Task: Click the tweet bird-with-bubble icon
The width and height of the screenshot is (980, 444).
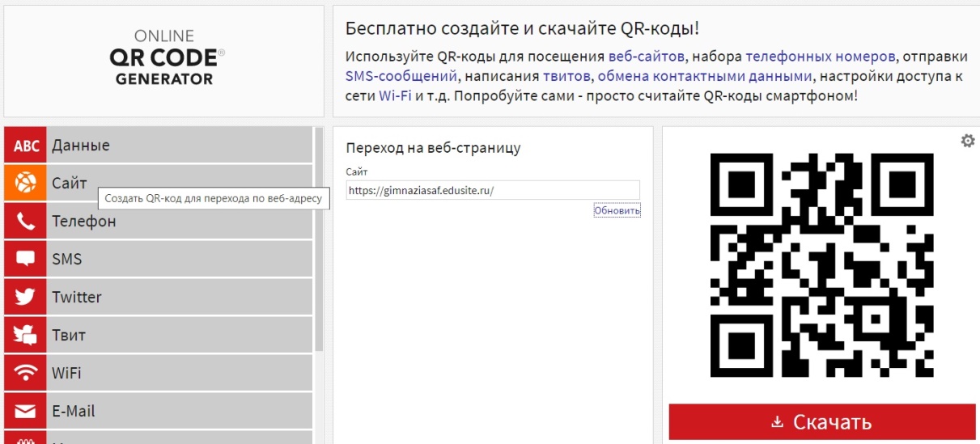Action: 26,335
